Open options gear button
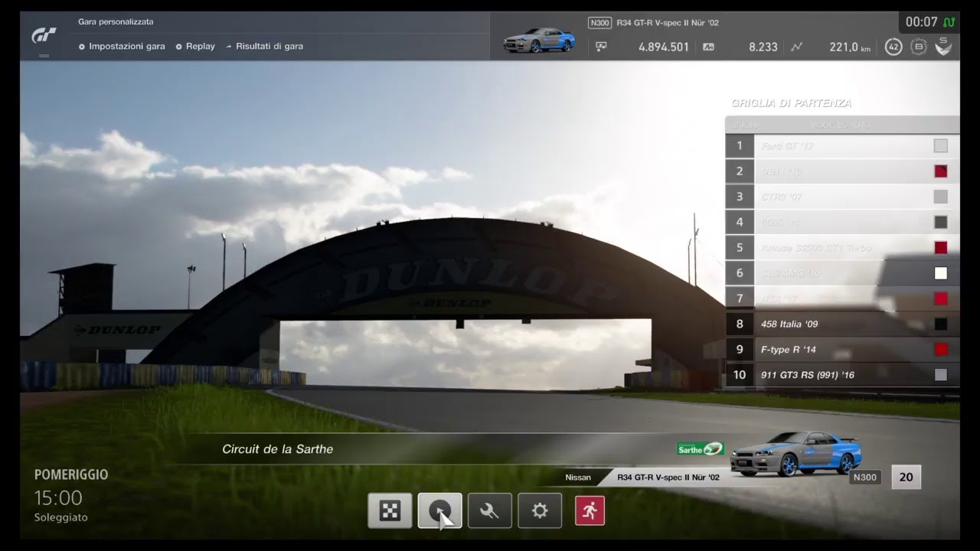The image size is (980, 551). (x=540, y=510)
